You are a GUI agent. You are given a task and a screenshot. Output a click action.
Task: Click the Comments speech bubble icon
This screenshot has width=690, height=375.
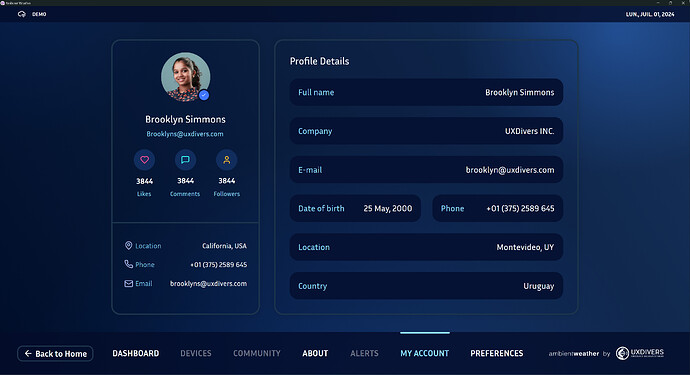(185, 160)
